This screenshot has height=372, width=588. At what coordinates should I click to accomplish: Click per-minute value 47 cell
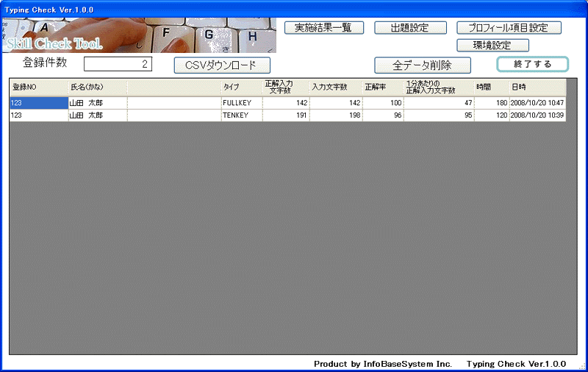pos(439,103)
